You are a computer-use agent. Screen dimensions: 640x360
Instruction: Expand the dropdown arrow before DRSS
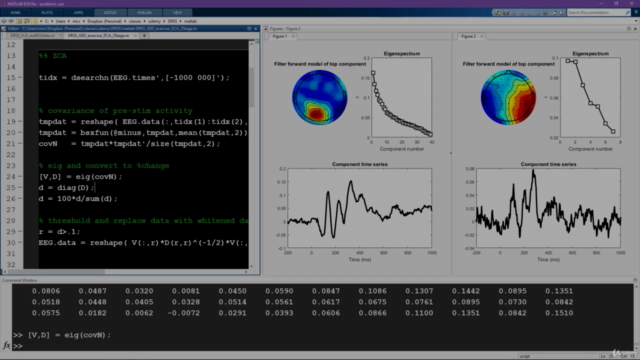point(164,21)
